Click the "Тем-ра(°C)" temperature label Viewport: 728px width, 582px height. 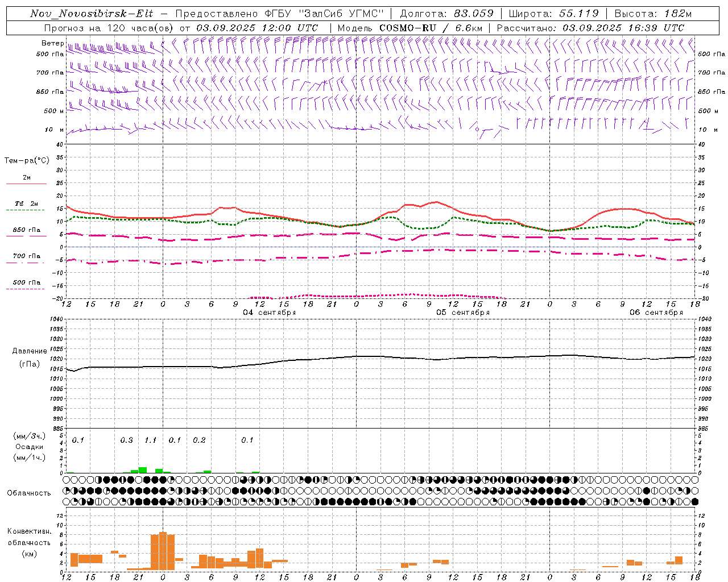[x=27, y=161]
